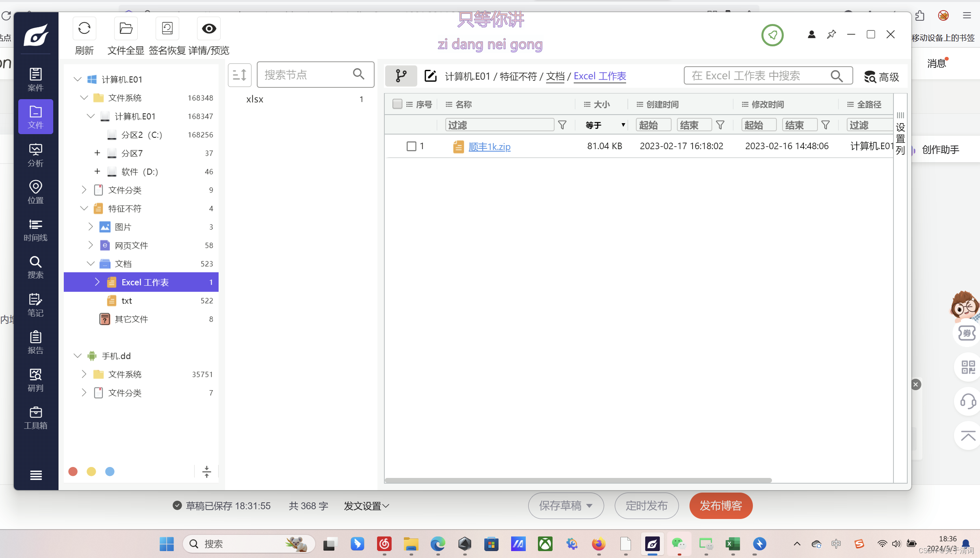Click the 发布博客 publish button
The width and height of the screenshot is (980, 558).
720,506
